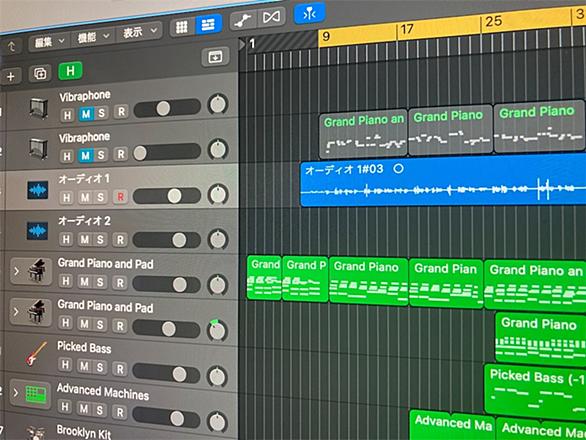Click bar 25 on the ruler
The width and height of the screenshot is (586, 440).
click(x=493, y=21)
